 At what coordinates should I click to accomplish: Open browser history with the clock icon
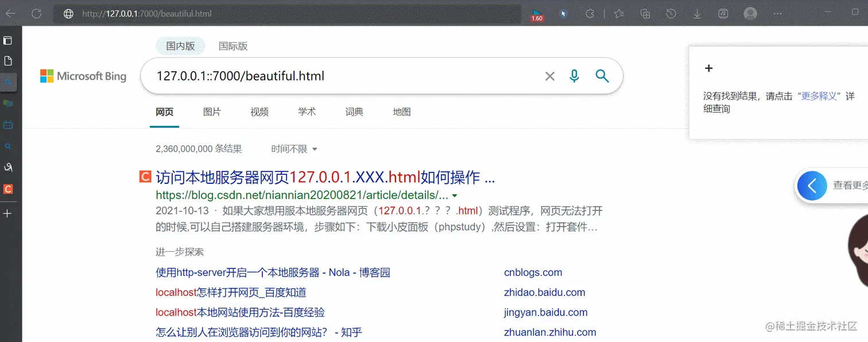pyautogui.click(x=671, y=13)
